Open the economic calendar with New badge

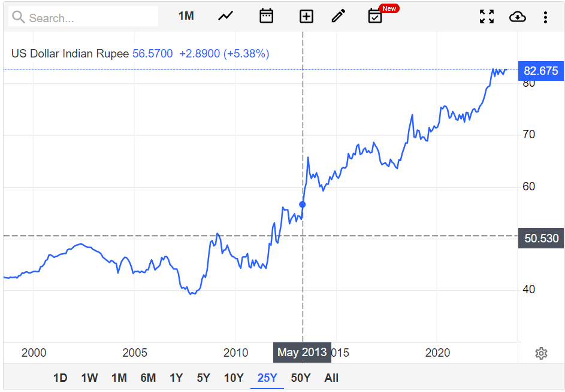pos(375,16)
